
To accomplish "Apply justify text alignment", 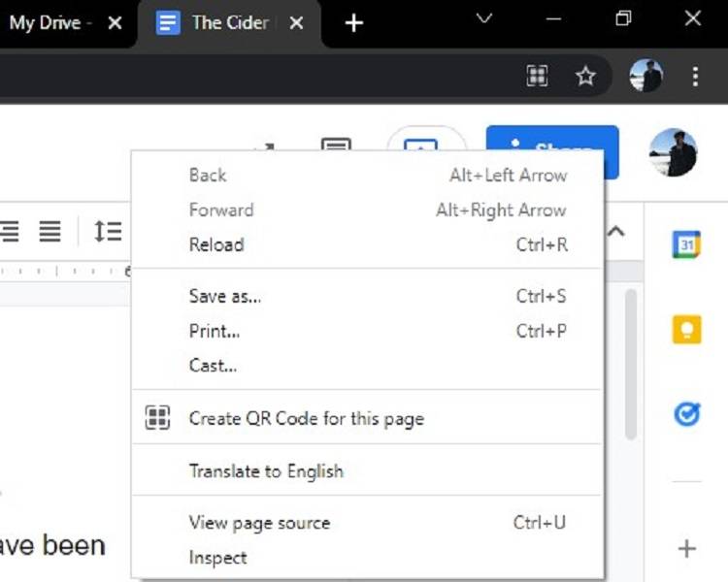I will coord(50,231).
